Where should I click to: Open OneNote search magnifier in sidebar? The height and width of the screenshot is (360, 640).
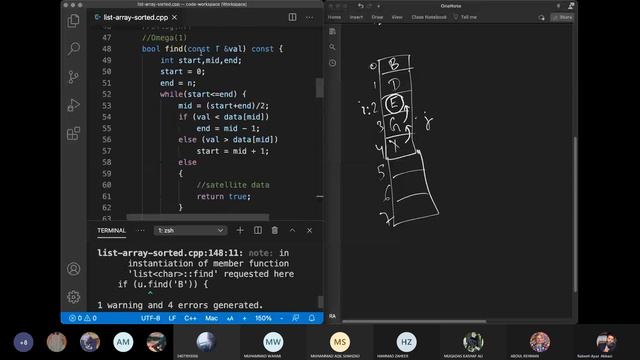click(333, 47)
